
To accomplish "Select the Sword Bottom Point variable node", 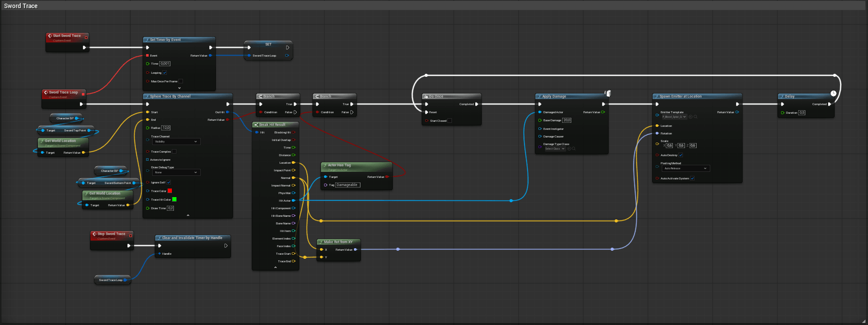I will [x=109, y=183].
